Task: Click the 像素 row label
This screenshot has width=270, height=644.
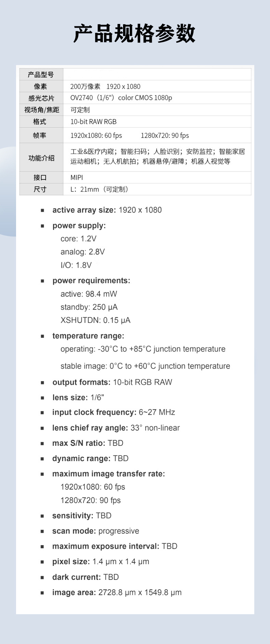Action: coord(41,86)
